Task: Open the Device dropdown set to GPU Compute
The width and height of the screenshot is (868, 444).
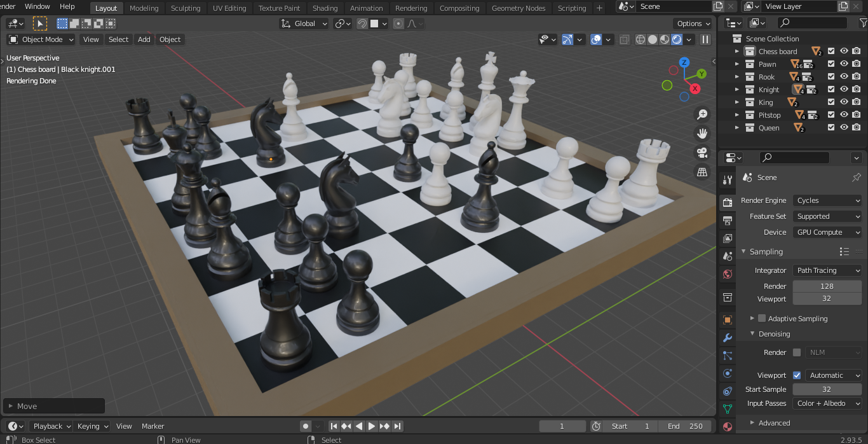Action: tap(827, 232)
